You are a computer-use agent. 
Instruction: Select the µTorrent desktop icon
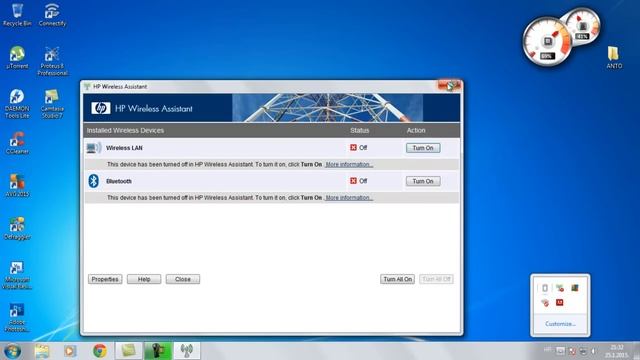click(17, 58)
